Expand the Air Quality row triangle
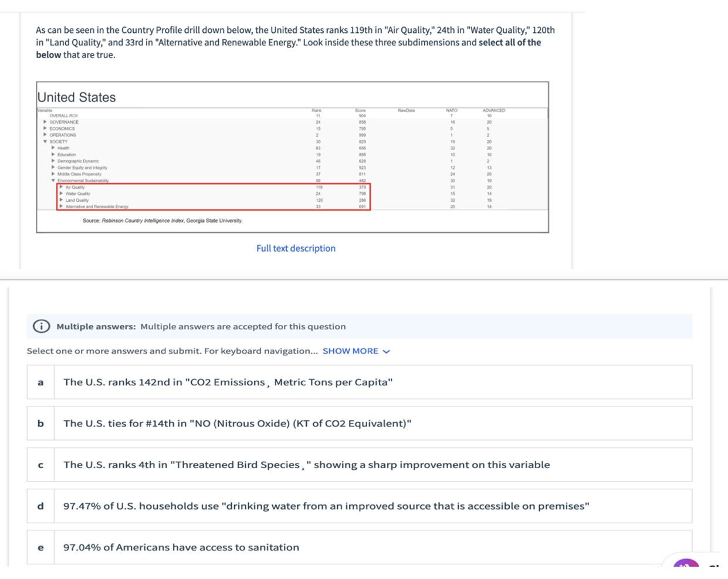The image size is (728, 579). pos(62,187)
